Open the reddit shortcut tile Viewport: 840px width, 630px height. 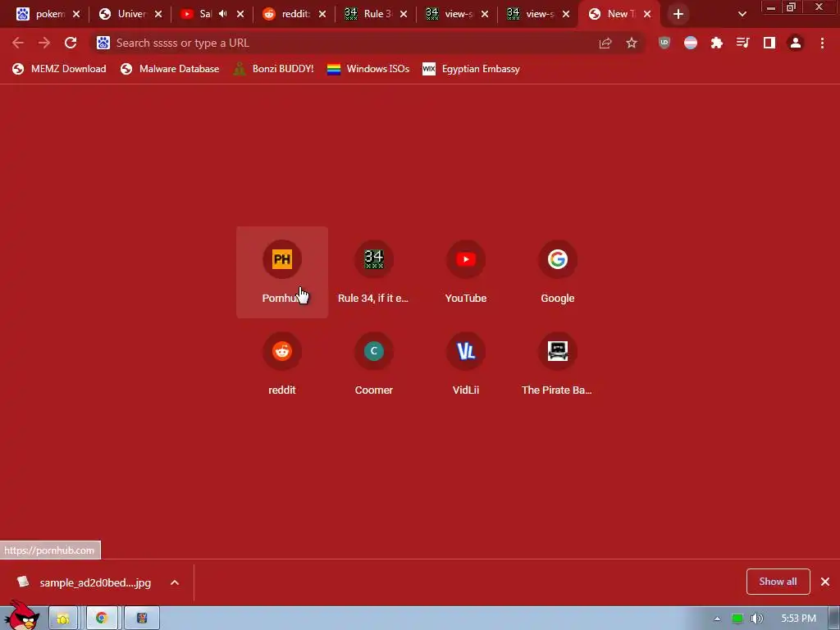coord(282,364)
